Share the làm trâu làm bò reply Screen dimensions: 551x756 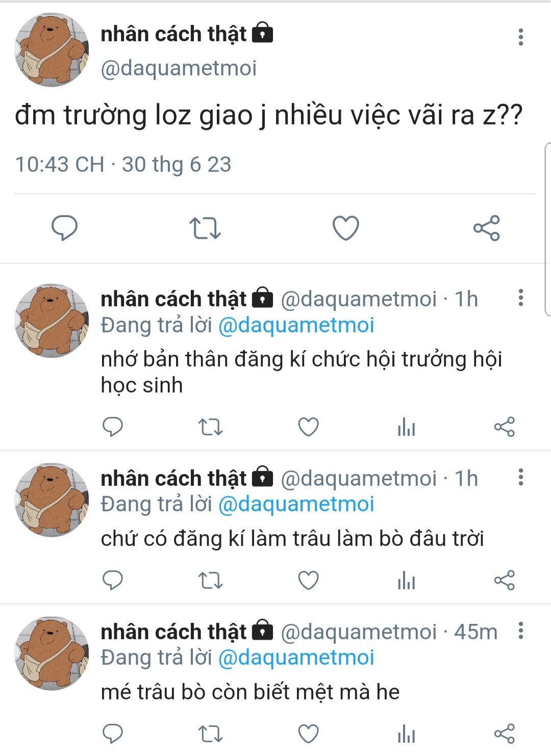[505, 581]
